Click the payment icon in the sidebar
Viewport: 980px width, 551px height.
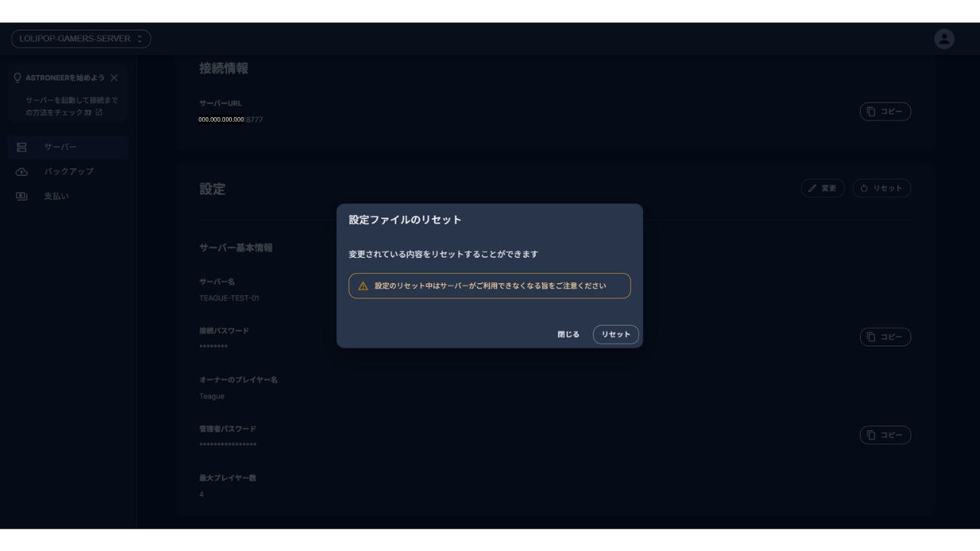click(x=21, y=196)
